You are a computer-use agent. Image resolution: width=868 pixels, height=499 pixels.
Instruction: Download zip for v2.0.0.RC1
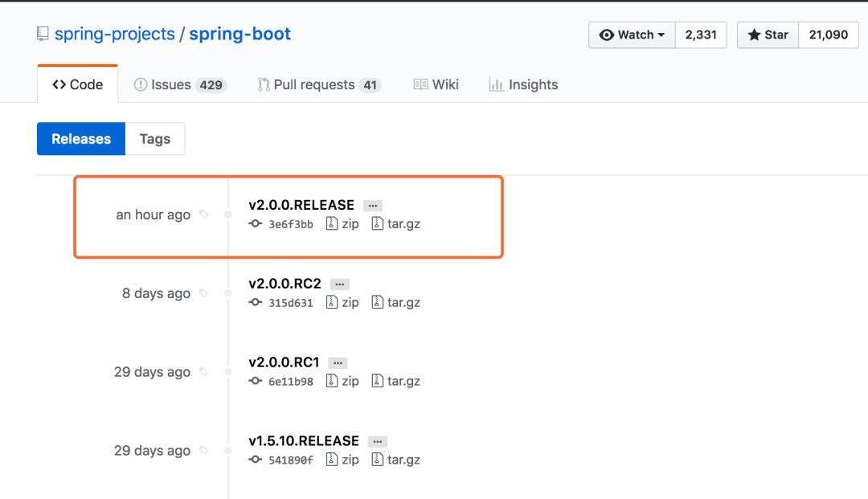tap(342, 381)
